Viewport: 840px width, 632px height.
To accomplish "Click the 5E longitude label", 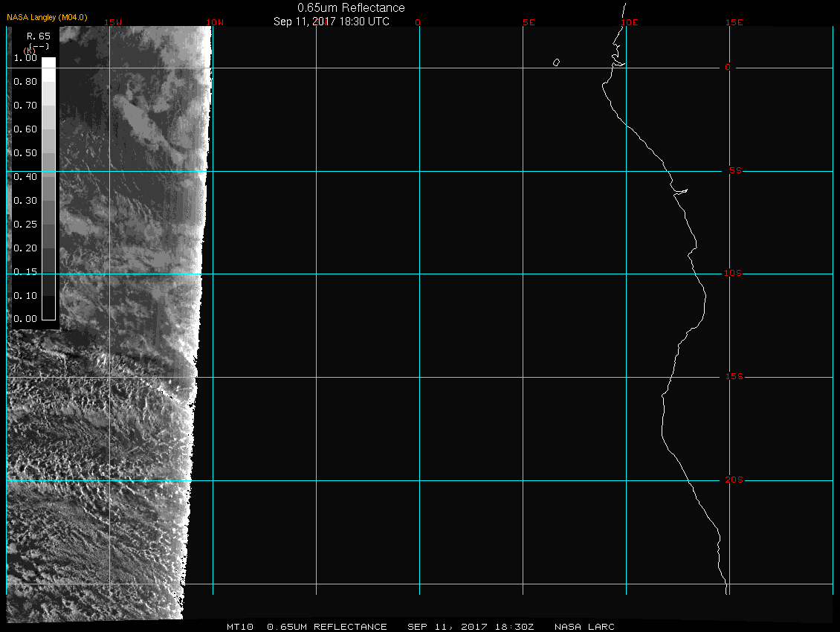I will pos(529,22).
